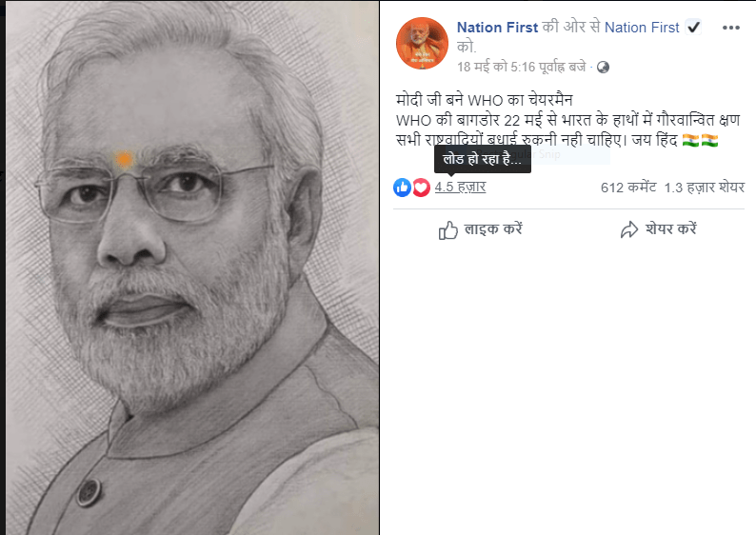756x535 pixels.
Task: Click the thumbs-up outline Like icon
Action: pyautogui.click(x=448, y=230)
